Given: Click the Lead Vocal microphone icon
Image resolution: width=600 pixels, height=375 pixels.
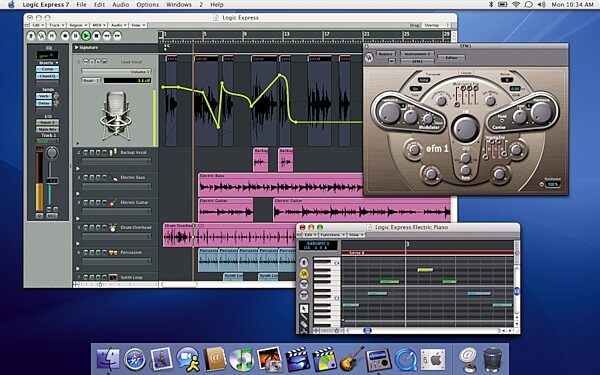Looking at the screenshot, I should coord(115,116).
